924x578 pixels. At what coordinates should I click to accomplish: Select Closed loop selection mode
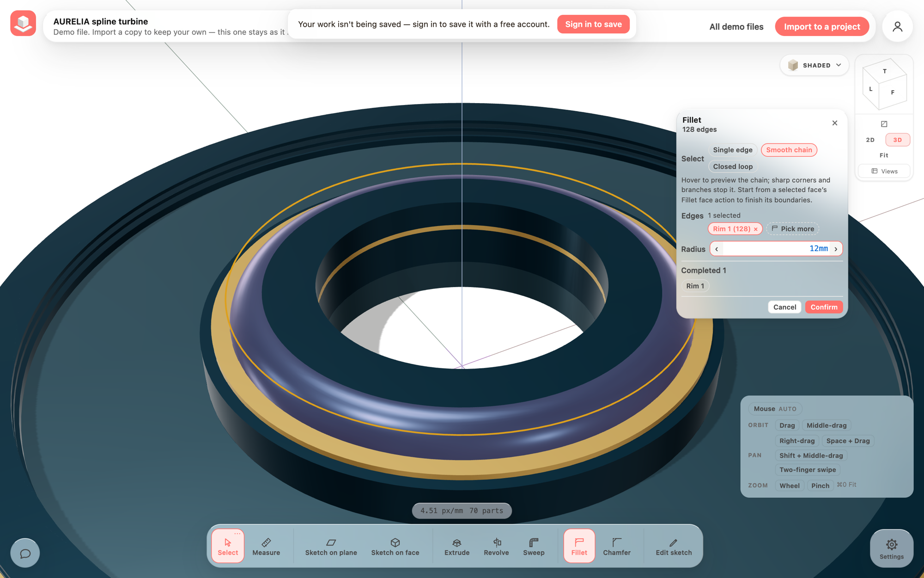click(x=732, y=166)
